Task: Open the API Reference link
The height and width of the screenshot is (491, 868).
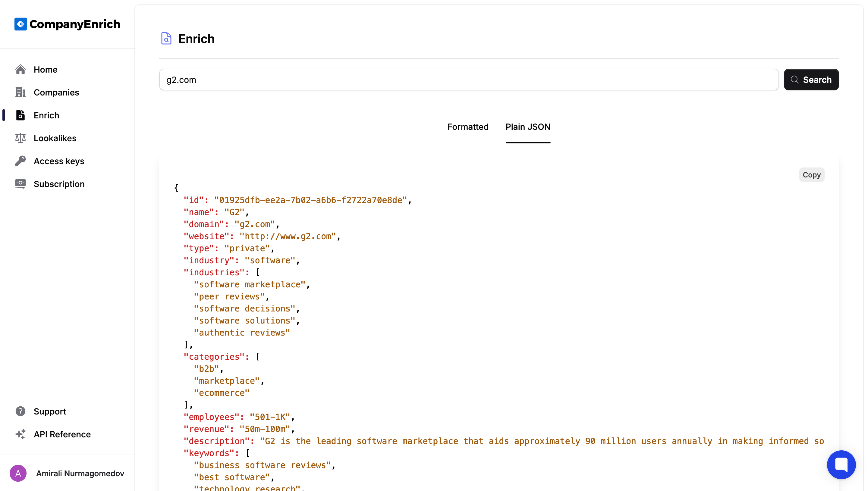Action: (62, 434)
